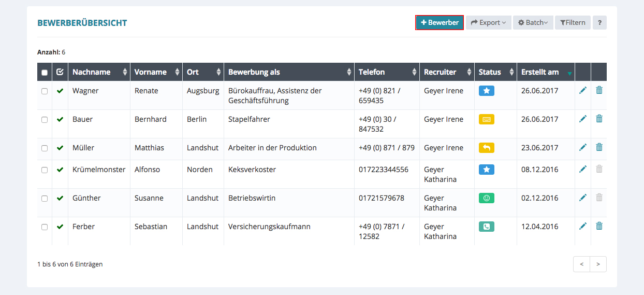
Task: Sort by the Erstellt am column header
Action: pyautogui.click(x=545, y=72)
